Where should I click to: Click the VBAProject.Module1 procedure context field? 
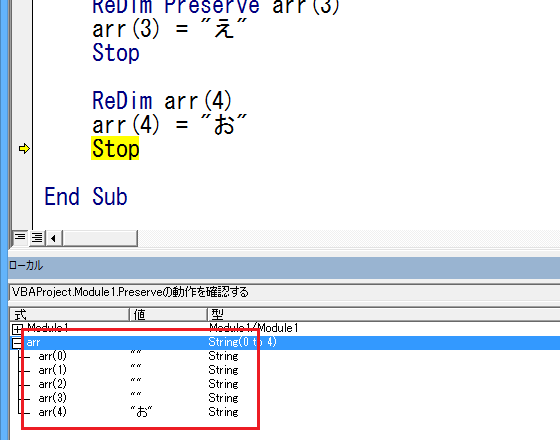point(285,292)
